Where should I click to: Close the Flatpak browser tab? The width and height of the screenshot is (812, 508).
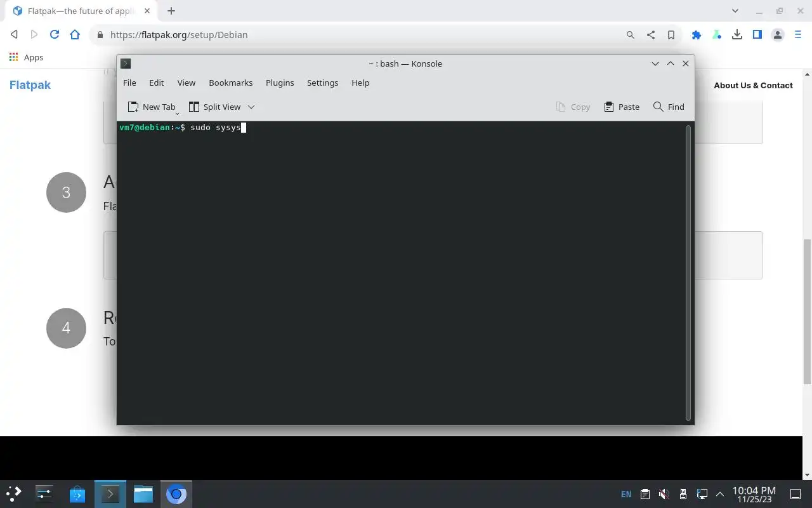pos(147,11)
